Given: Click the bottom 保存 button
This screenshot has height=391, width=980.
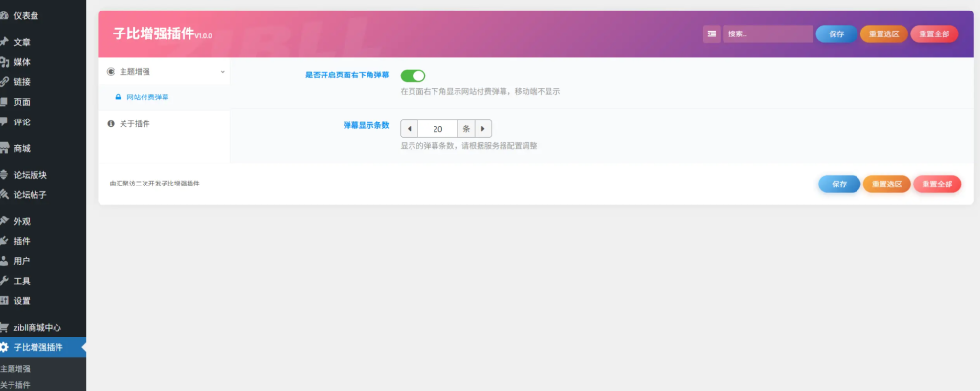Looking at the screenshot, I should click(x=839, y=185).
